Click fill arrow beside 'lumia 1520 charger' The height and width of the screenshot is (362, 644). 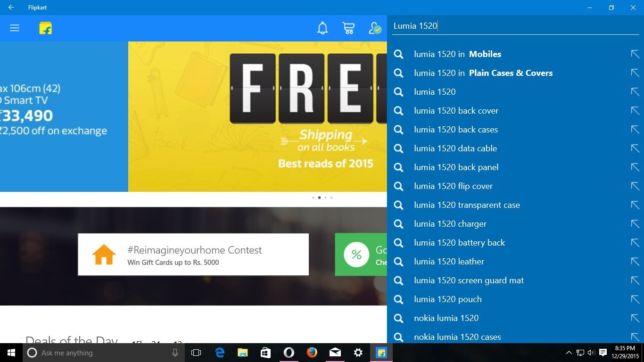point(635,224)
